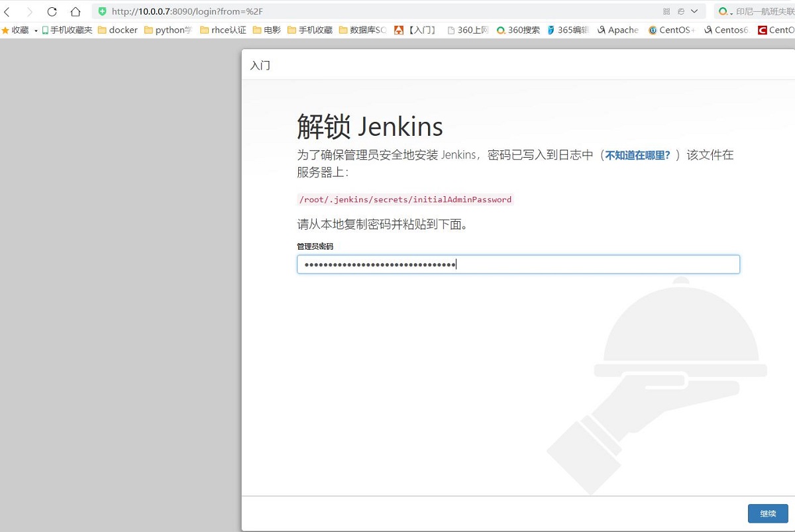Open the python bookmark folder
Viewport: 795px width, 532px height.
[x=168, y=30]
